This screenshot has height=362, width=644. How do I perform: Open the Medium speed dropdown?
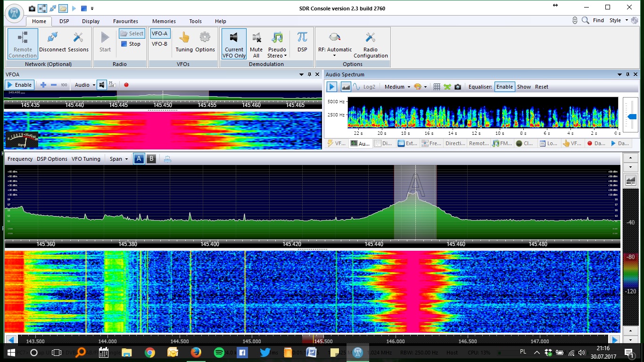click(397, 87)
